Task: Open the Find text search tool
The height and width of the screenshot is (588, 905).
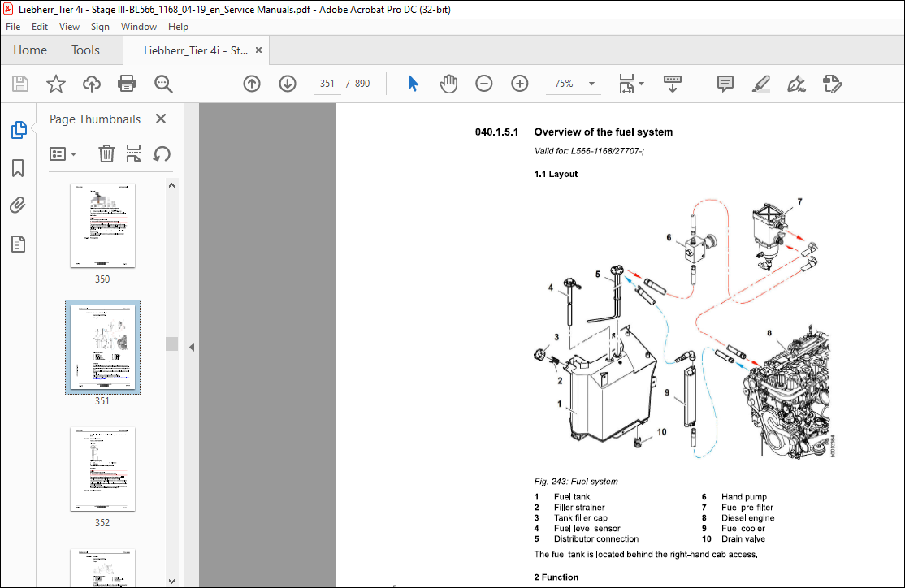Action: [x=163, y=84]
